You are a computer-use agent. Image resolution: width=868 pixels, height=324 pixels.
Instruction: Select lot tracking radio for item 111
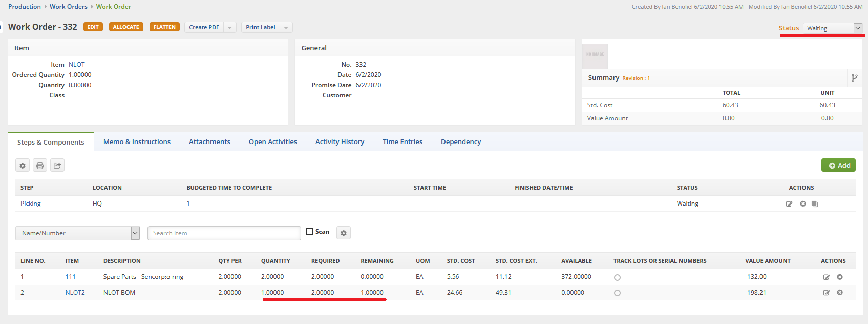617,277
